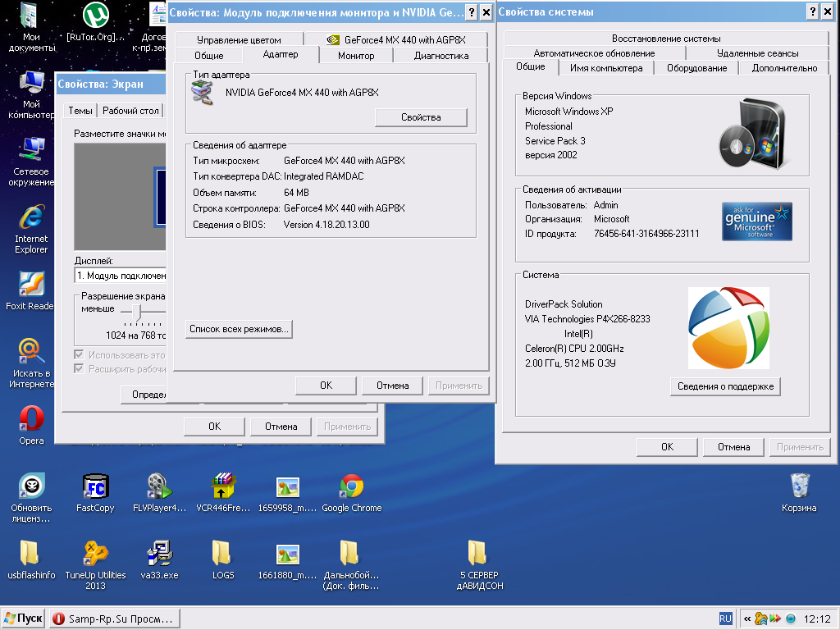Toggle Расширить рабочий стол checkbox
The width and height of the screenshot is (840, 630).
point(80,368)
